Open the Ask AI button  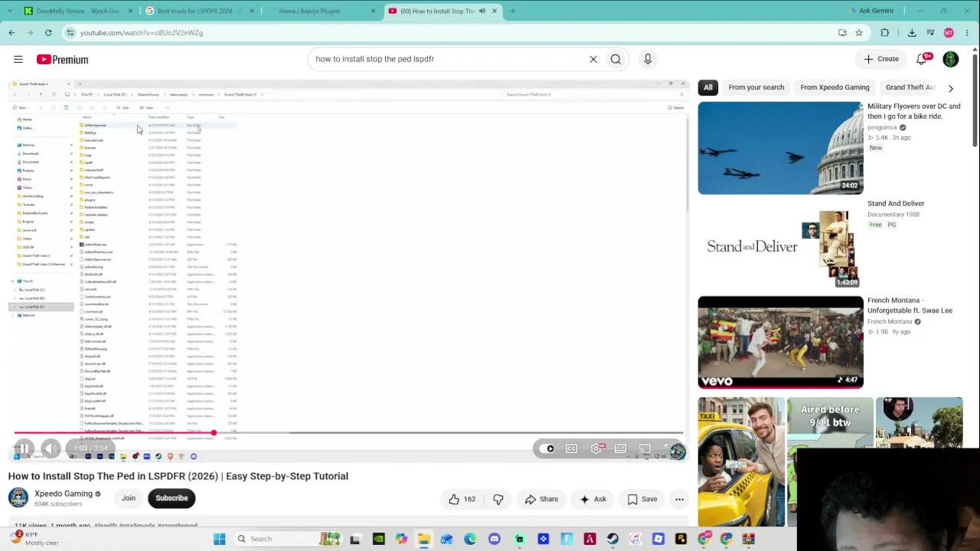593,499
